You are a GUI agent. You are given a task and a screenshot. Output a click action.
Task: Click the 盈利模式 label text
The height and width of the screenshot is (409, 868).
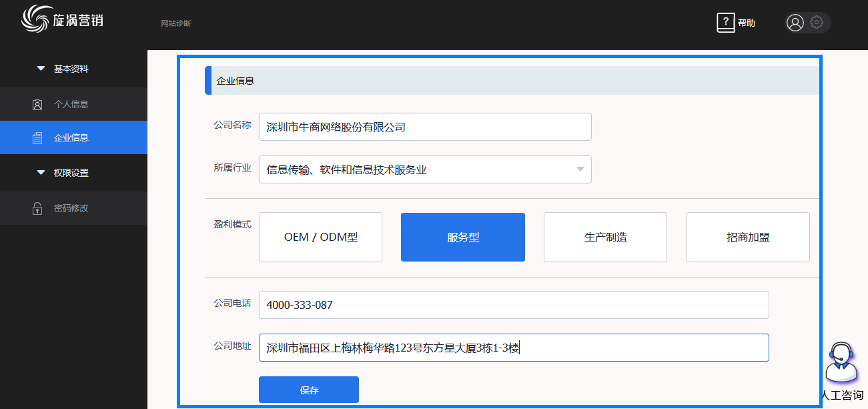tap(232, 224)
